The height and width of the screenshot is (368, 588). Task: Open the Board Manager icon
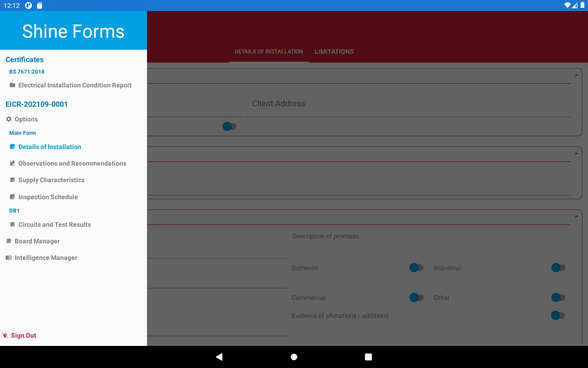[x=8, y=241]
